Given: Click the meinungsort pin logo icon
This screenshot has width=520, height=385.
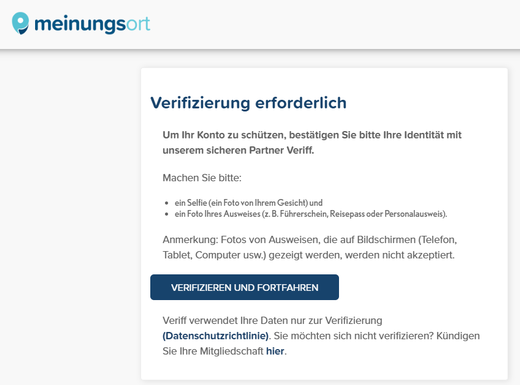Looking at the screenshot, I should coord(21,23).
